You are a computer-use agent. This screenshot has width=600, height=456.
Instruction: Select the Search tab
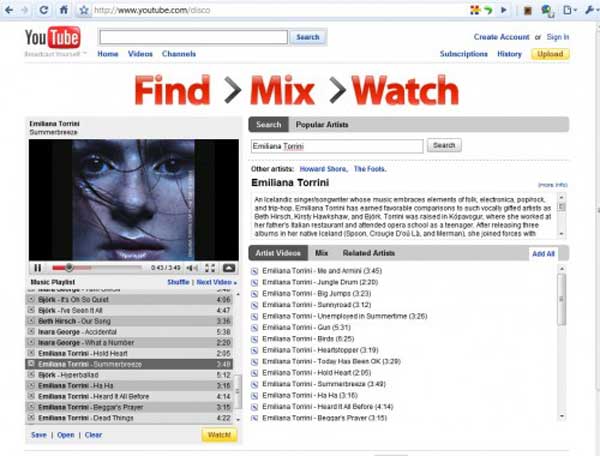tap(269, 125)
